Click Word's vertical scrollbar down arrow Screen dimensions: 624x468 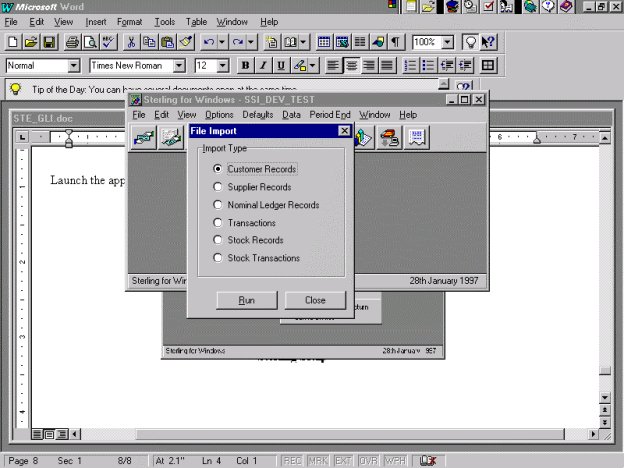[x=605, y=397]
